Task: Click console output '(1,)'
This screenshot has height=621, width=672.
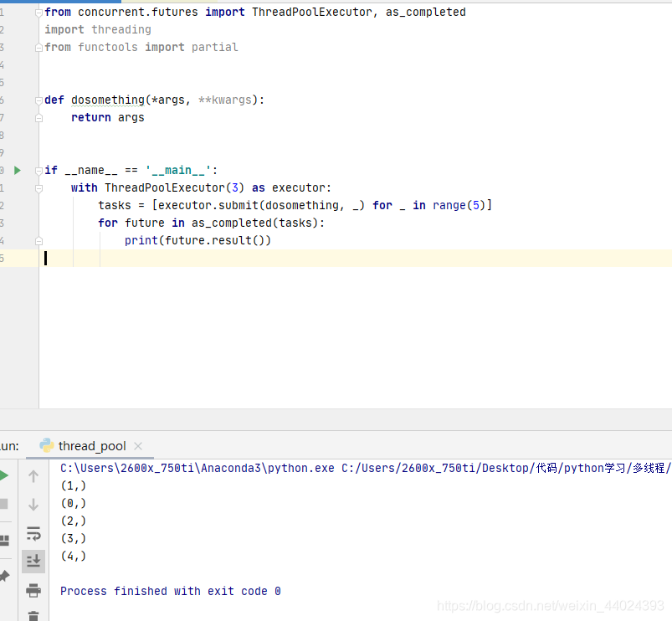Action: coord(74,485)
